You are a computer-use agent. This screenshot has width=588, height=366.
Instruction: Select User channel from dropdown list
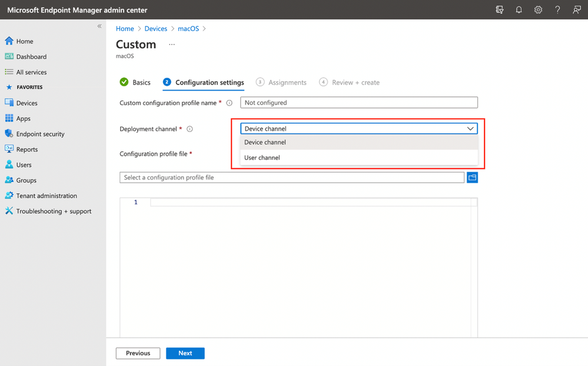pyautogui.click(x=359, y=158)
